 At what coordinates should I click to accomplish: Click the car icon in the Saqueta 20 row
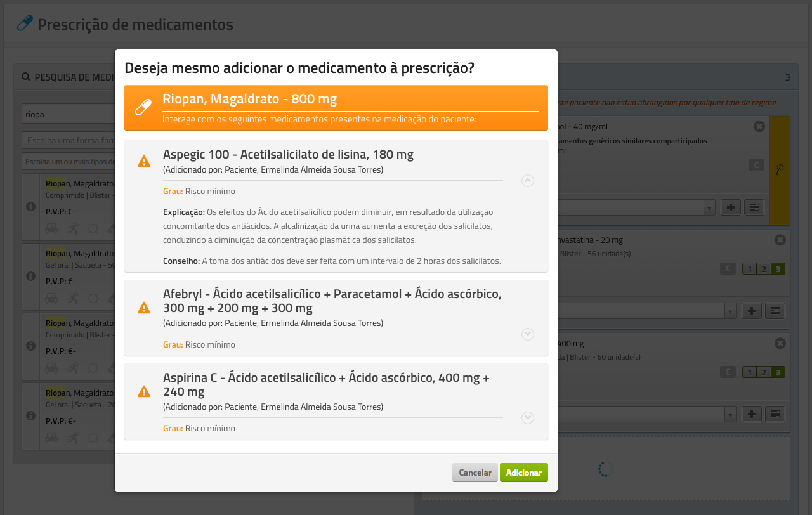(52, 437)
